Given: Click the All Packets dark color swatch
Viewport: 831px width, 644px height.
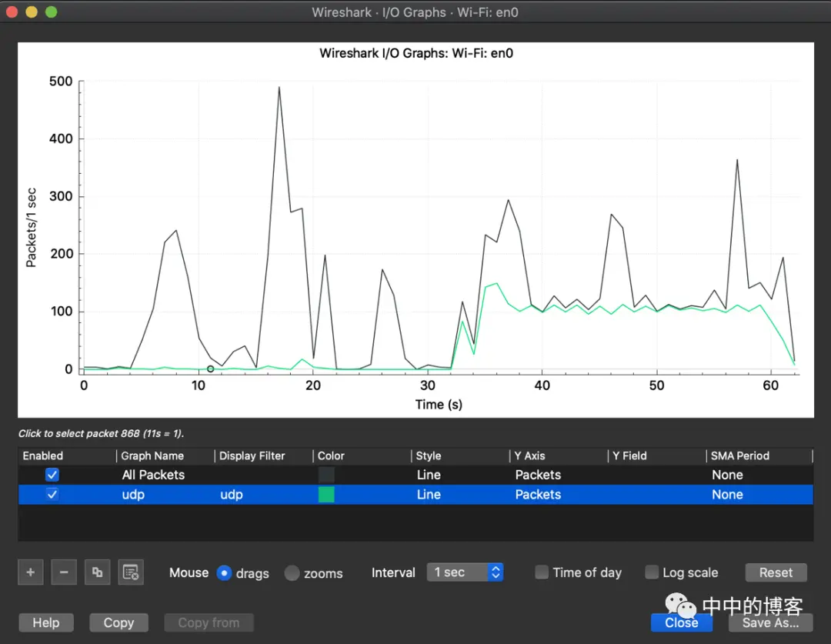Looking at the screenshot, I should pyautogui.click(x=326, y=475).
